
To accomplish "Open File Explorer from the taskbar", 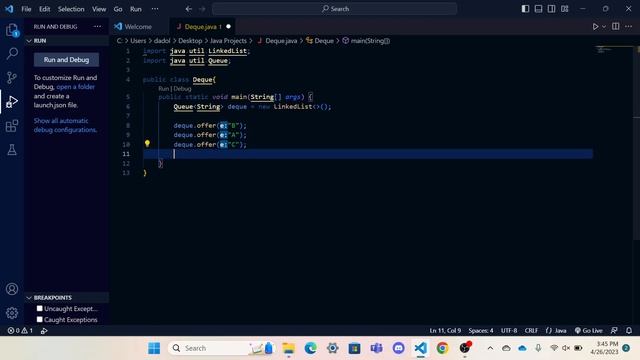I will tap(289, 348).
